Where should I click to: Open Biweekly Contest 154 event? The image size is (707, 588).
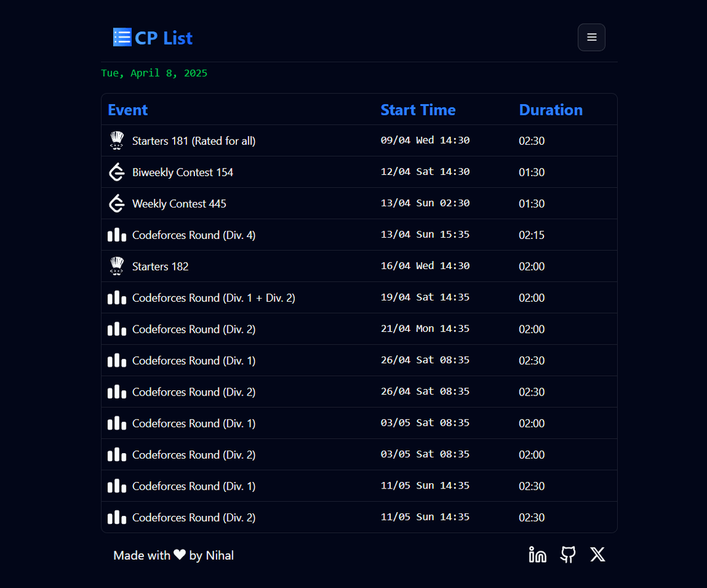(x=183, y=172)
